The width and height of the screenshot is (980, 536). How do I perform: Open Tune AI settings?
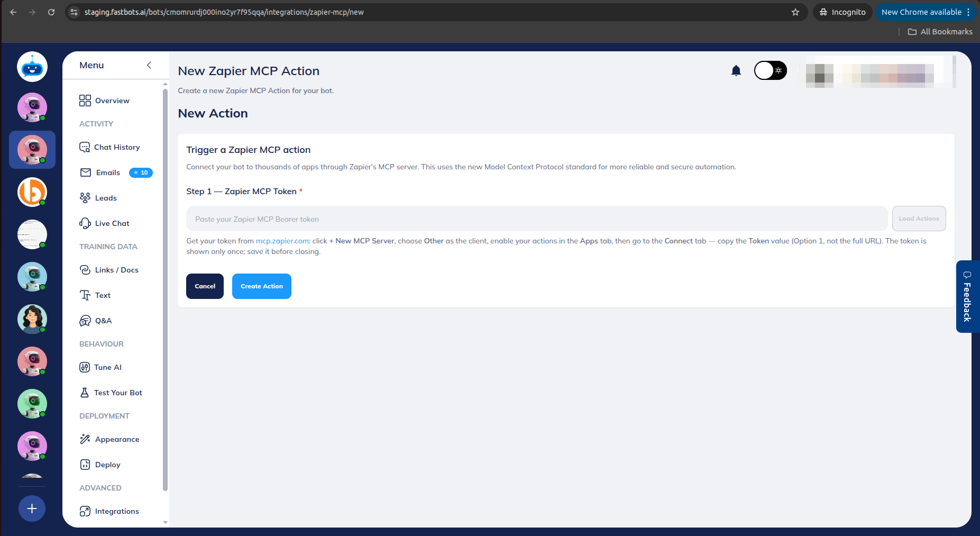[100, 367]
